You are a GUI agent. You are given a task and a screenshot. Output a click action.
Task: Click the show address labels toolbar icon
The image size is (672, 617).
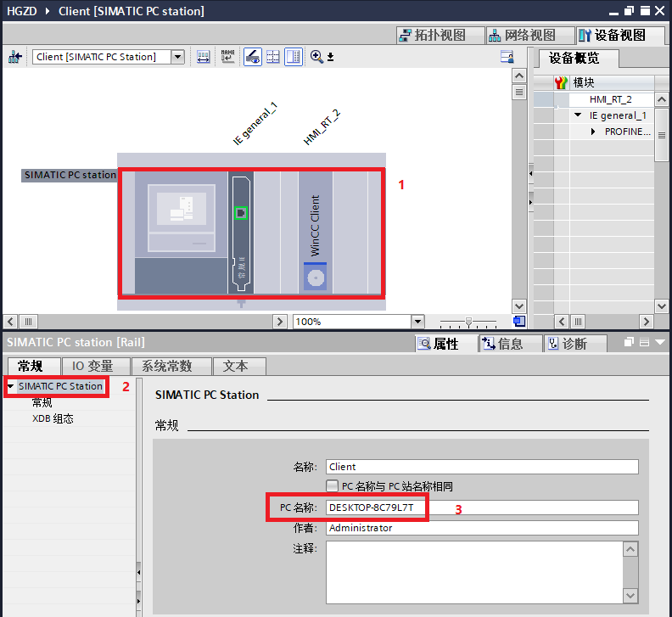point(203,57)
